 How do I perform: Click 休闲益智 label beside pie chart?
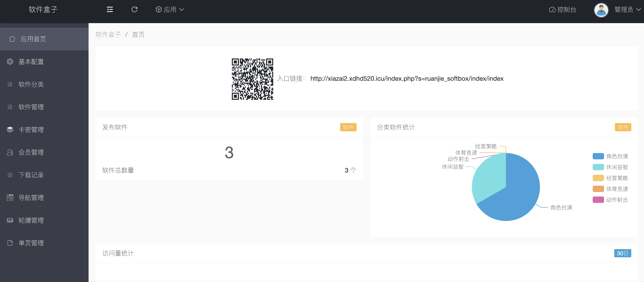coord(453,167)
